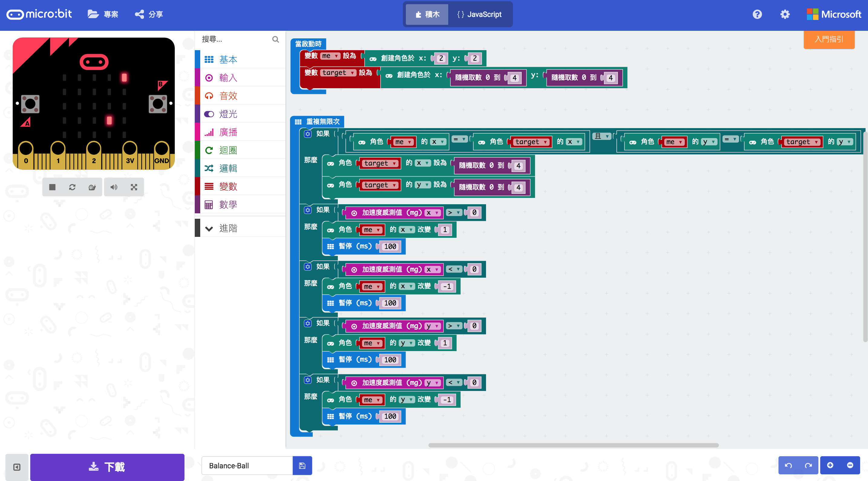Click the horizontal workspace scrollbar
The image size is (868, 481).
(573, 445)
